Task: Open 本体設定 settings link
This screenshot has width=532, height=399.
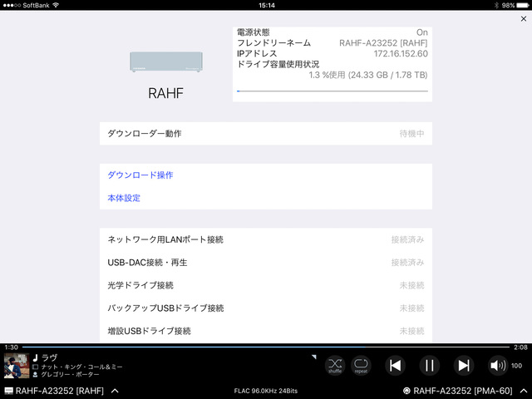Action: tap(124, 199)
